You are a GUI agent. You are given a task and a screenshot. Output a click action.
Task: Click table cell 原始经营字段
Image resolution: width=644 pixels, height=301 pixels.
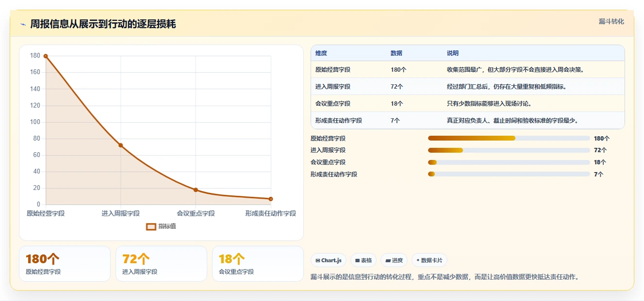333,70
